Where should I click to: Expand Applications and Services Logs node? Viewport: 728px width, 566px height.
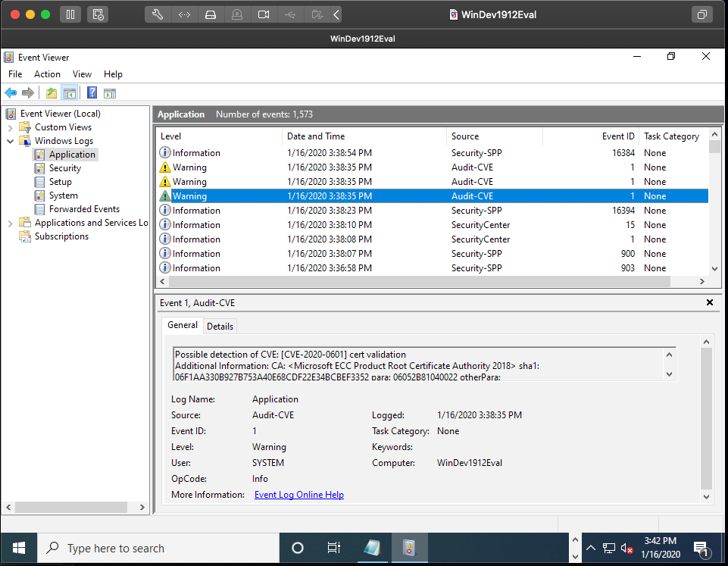11,223
